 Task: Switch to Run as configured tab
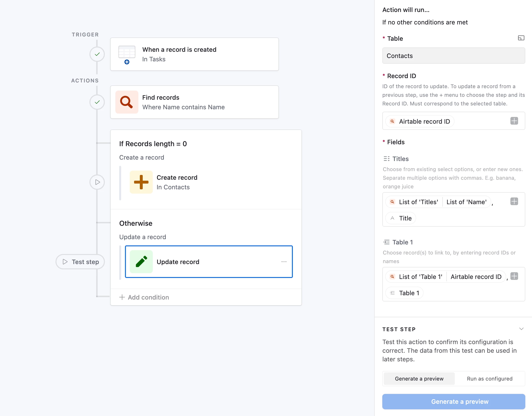[x=489, y=378]
